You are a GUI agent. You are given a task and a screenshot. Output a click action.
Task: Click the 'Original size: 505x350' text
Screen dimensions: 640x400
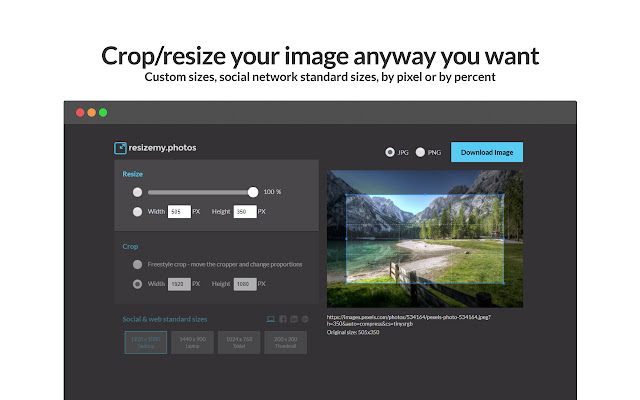tap(353, 332)
